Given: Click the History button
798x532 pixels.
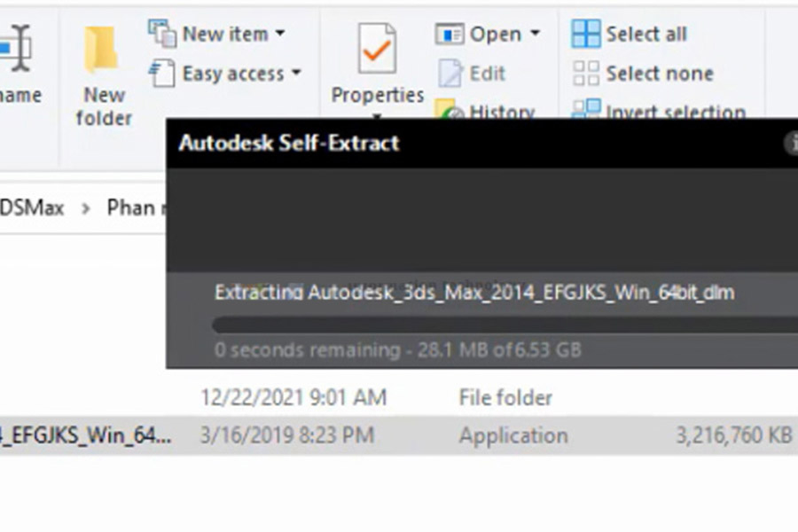Looking at the screenshot, I should [485, 110].
